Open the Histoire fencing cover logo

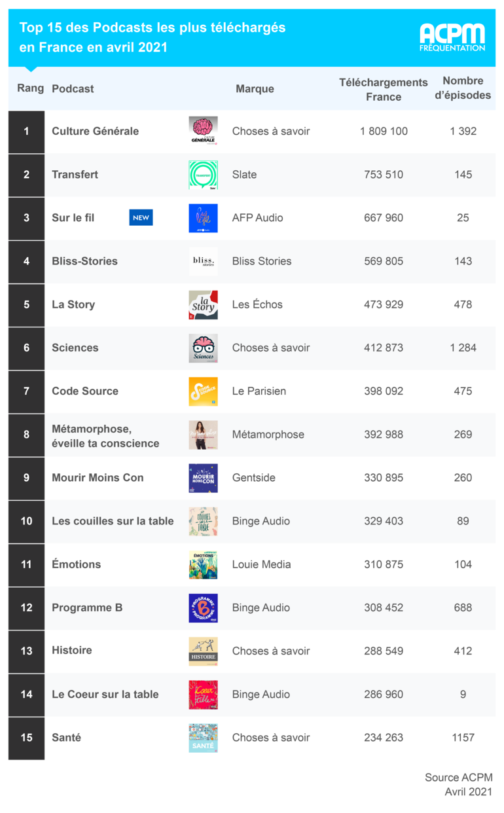coord(203,651)
